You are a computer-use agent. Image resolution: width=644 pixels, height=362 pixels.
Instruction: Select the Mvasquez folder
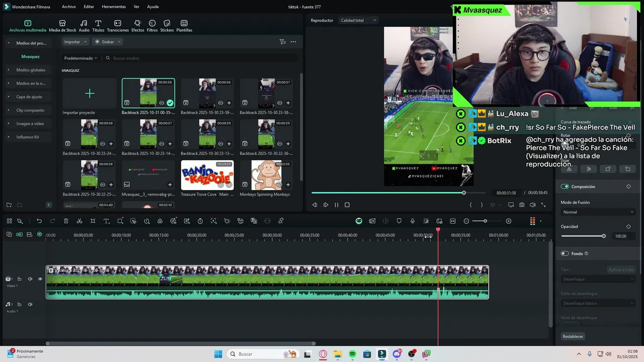coord(30,56)
